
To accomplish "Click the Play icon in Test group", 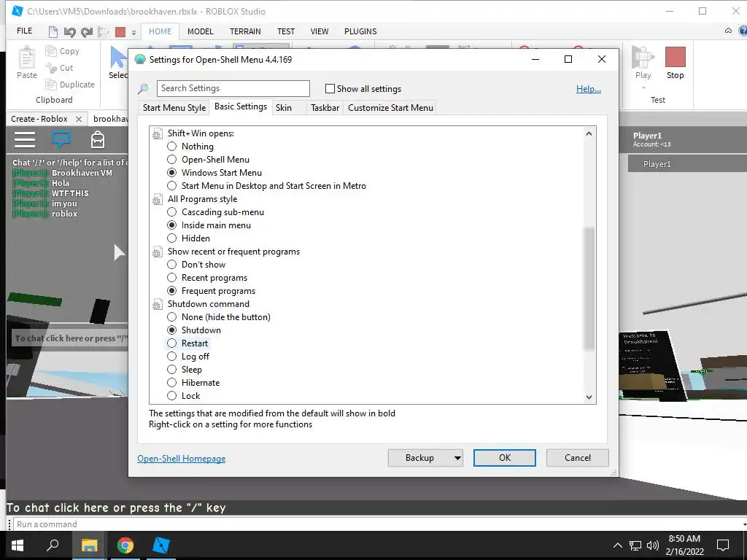I will click(643, 57).
